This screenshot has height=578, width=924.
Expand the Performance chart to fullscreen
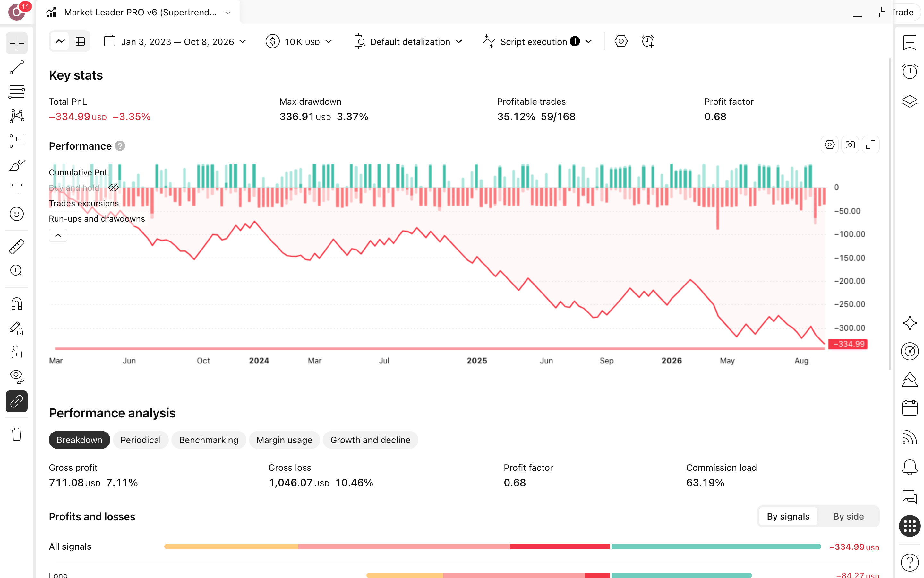[x=870, y=145]
